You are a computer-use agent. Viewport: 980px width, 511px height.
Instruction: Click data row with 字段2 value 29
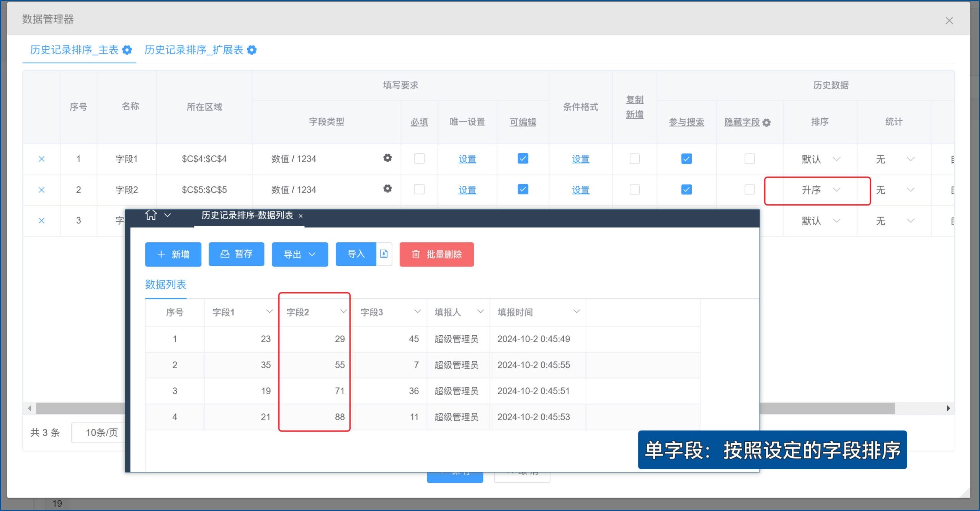point(423,339)
